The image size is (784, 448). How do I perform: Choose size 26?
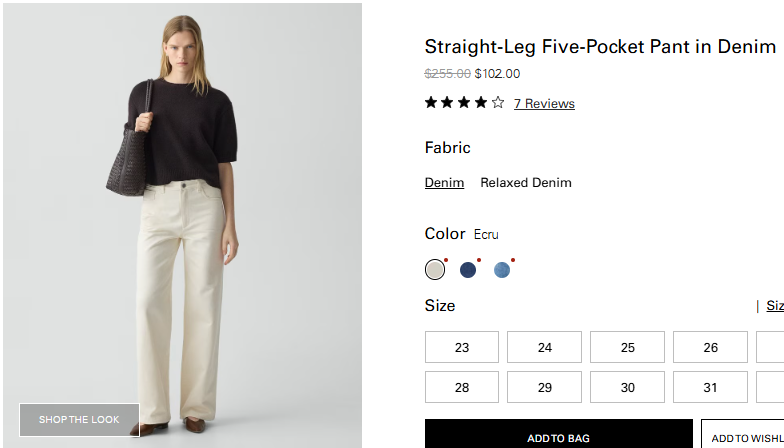[x=710, y=348]
